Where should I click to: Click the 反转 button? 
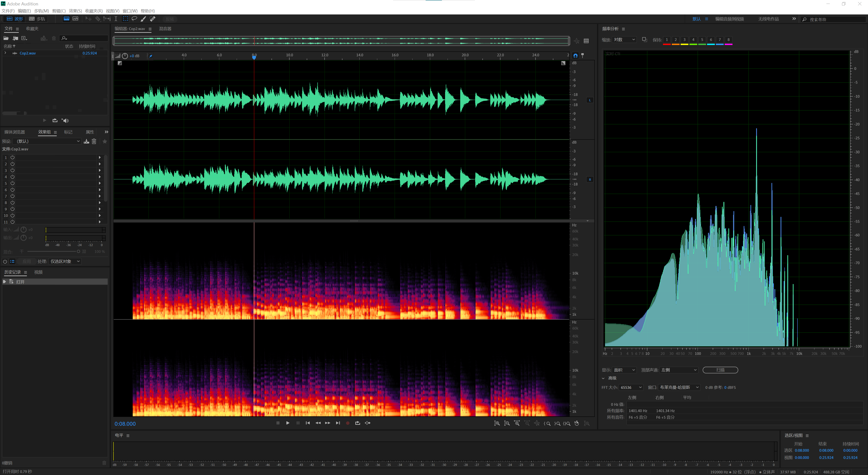point(170,19)
